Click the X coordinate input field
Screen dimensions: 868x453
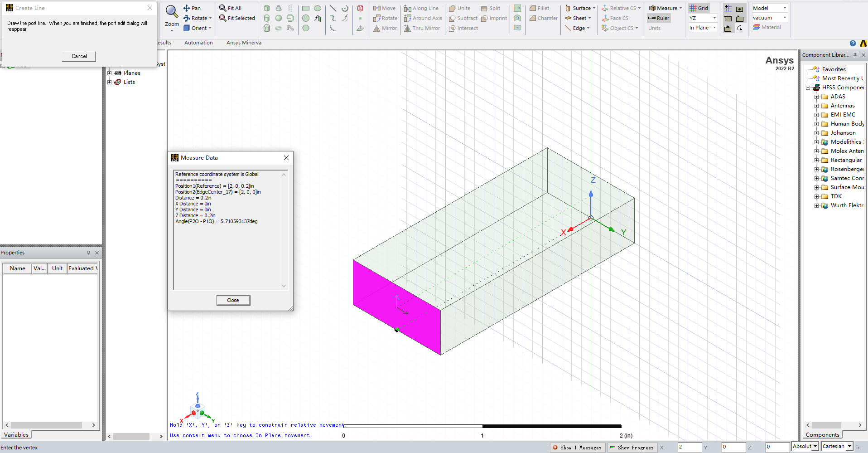(690, 447)
